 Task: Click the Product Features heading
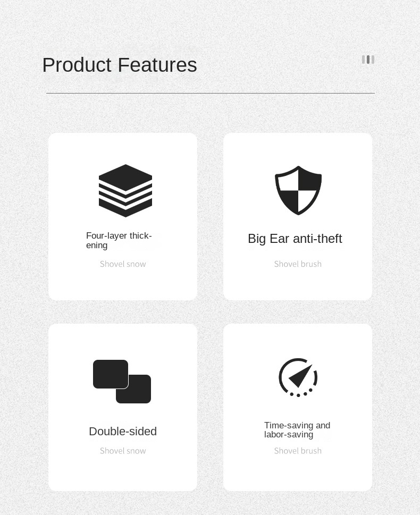(120, 65)
